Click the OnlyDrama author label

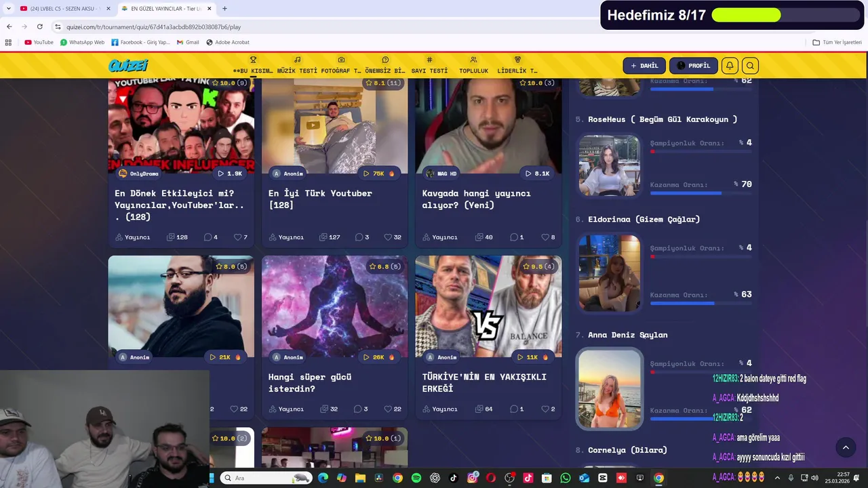(x=138, y=174)
